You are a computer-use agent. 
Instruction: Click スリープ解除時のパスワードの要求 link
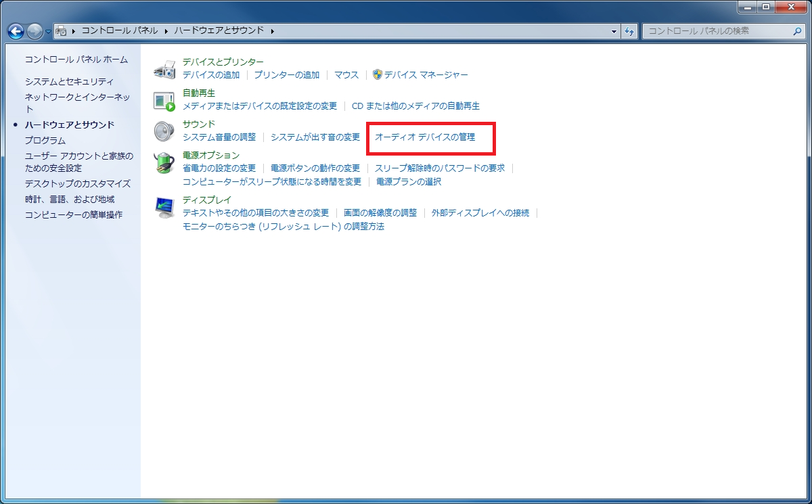(440, 168)
